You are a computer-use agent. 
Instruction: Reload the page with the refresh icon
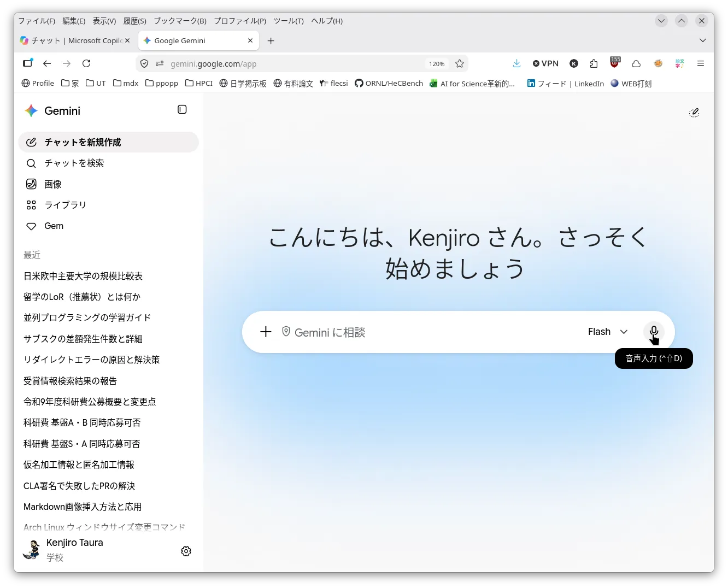[86, 63]
